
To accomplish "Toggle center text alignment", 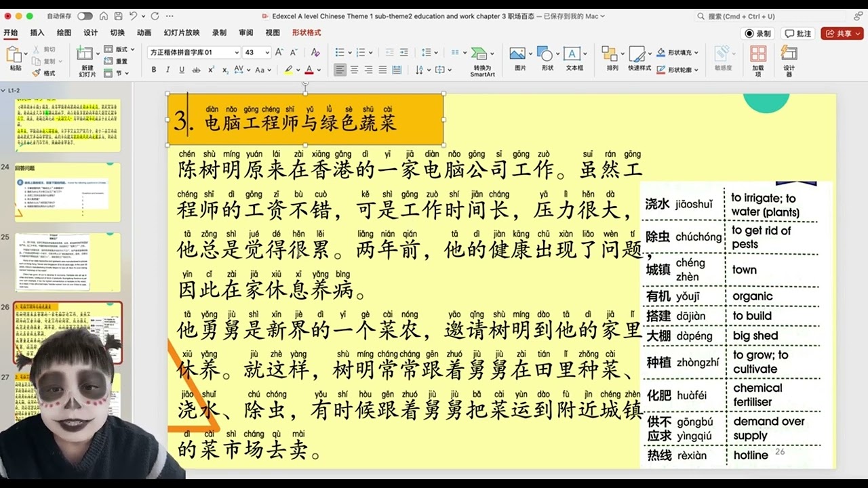I will click(354, 70).
